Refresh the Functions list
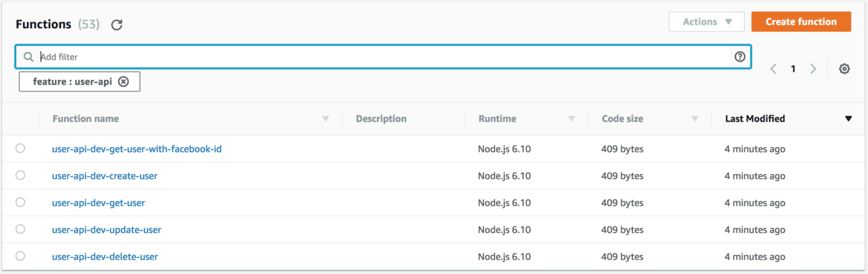 pos(117,25)
